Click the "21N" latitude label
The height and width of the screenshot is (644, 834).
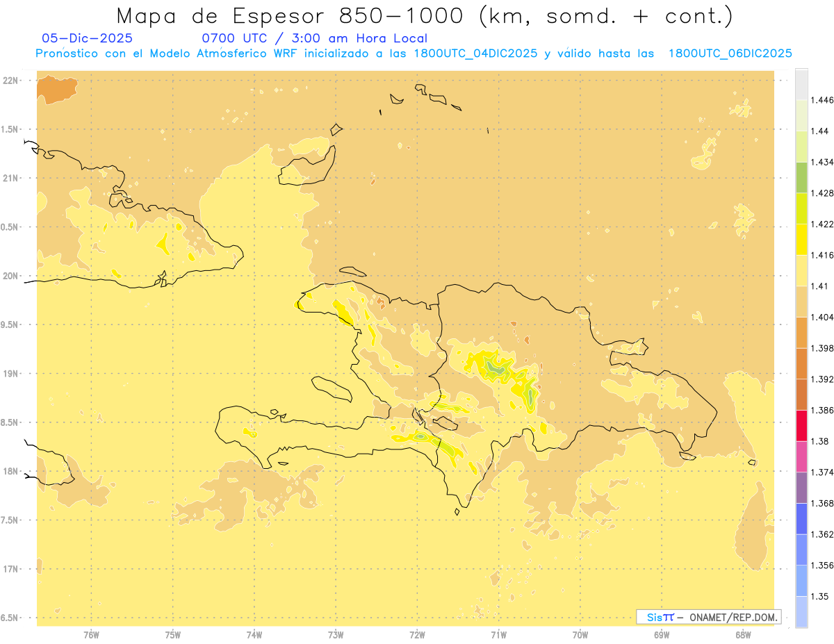(x=11, y=178)
